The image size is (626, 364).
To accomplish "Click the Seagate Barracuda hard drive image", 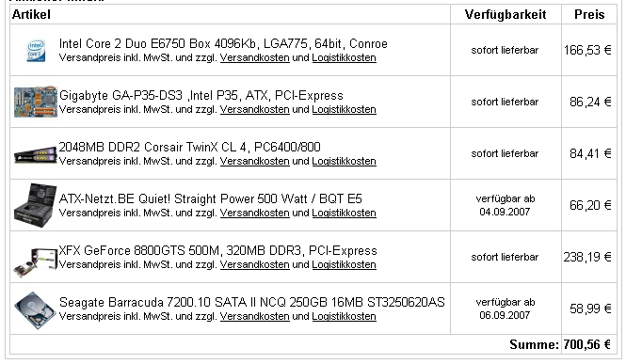I will 36,310.
